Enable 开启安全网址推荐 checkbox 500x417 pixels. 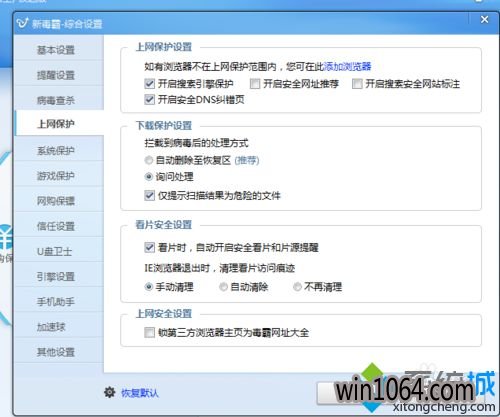tap(255, 84)
